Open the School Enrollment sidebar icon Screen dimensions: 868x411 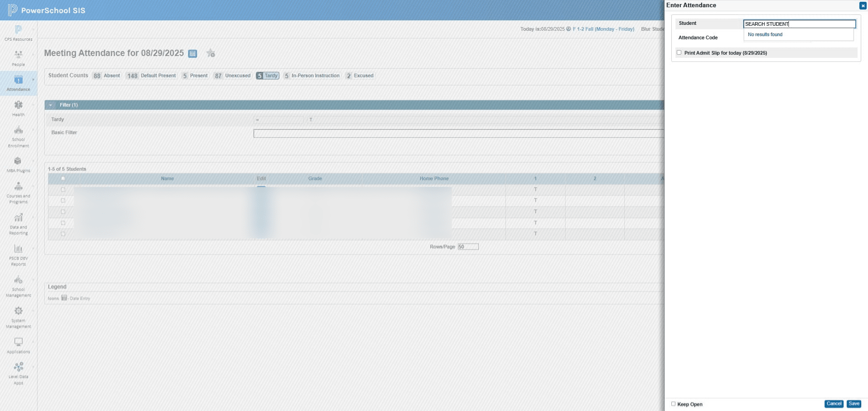pos(19,131)
